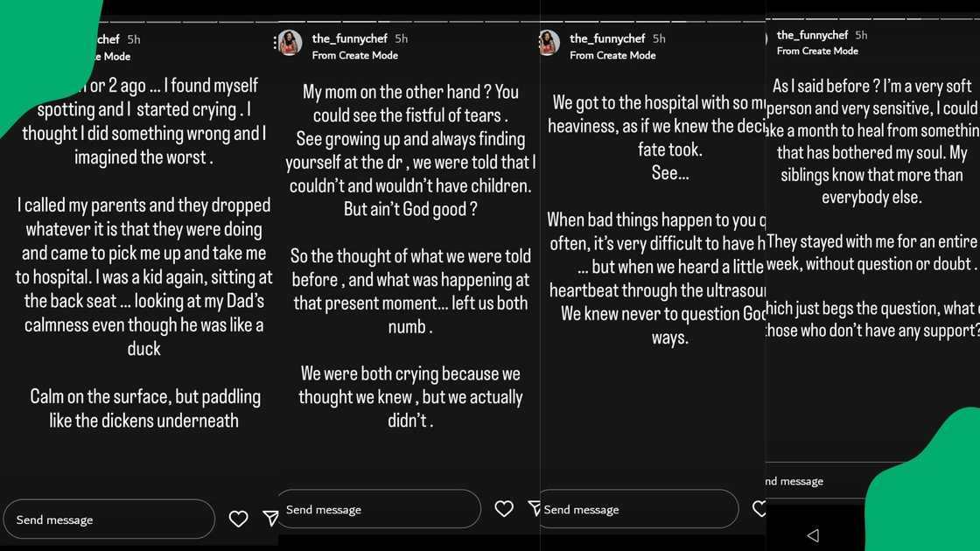Tap From Create Mode on the second story
This screenshot has height=551, width=980.
(354, 55)
